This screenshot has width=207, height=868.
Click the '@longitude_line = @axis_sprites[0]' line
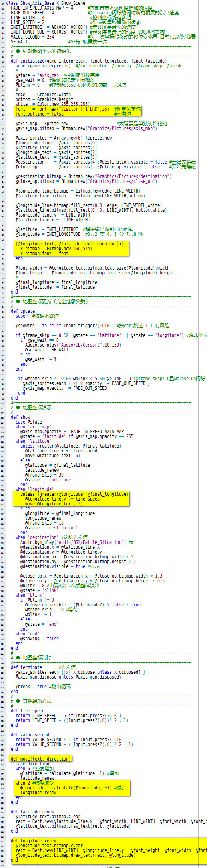coord(56,143)
